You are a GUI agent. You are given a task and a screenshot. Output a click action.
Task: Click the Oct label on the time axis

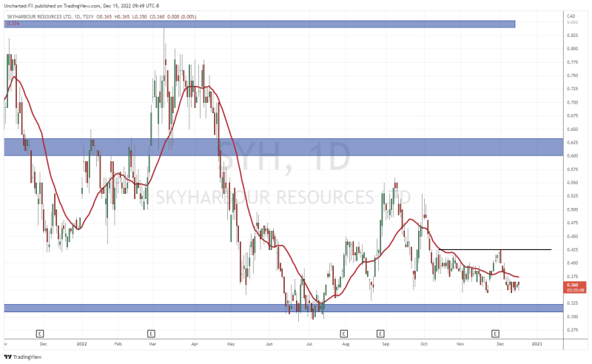coord(423,344)
